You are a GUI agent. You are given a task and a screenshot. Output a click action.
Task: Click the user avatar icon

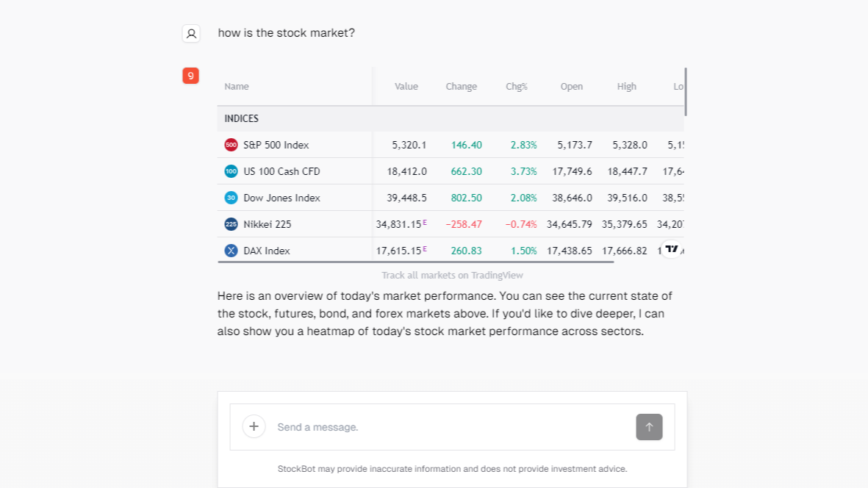pyautogui.click(x=191, y=33)
